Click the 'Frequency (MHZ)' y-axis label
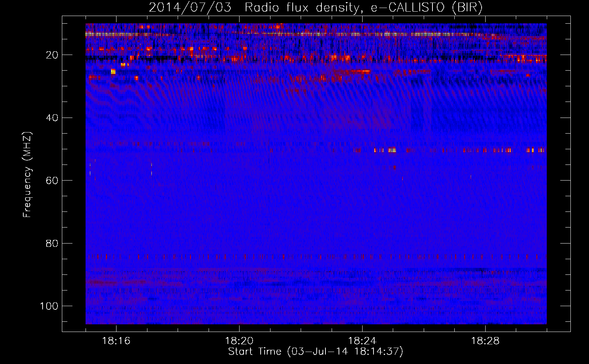The width and height of the screenshot is (589, 364). 27,175
